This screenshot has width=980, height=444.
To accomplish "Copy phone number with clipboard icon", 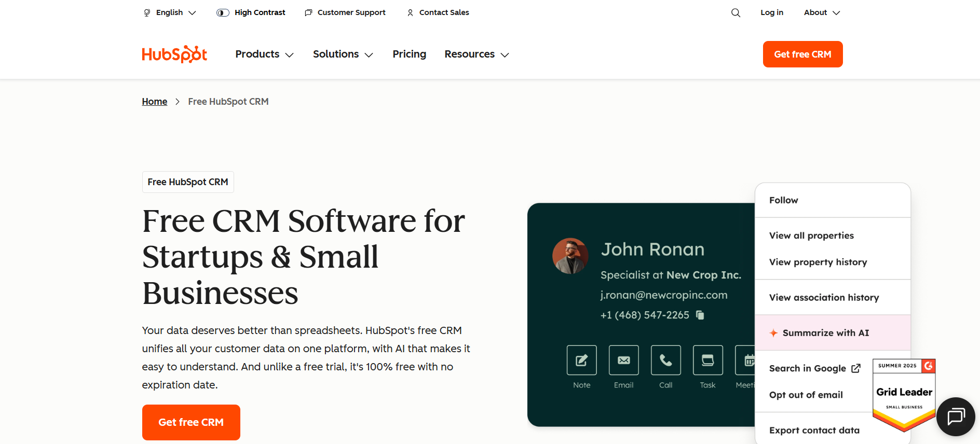I will 700,315.
